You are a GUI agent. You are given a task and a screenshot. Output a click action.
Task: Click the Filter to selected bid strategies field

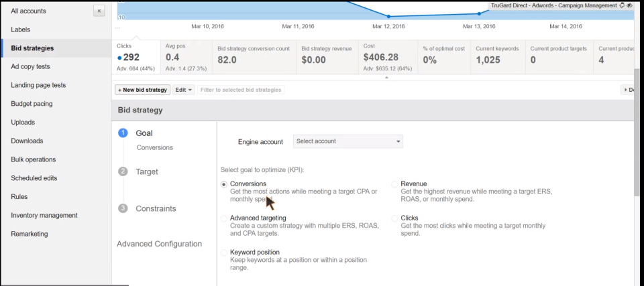[241, 90]
